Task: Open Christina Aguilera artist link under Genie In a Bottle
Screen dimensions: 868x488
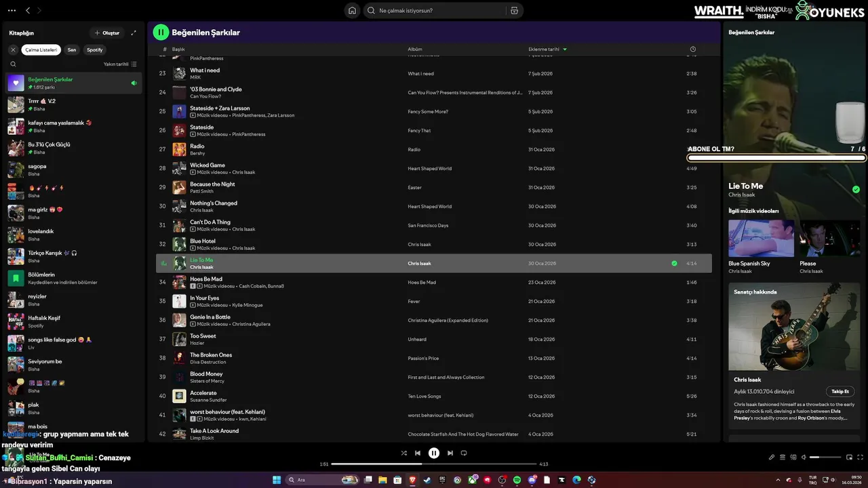Action: coord(251,324)
